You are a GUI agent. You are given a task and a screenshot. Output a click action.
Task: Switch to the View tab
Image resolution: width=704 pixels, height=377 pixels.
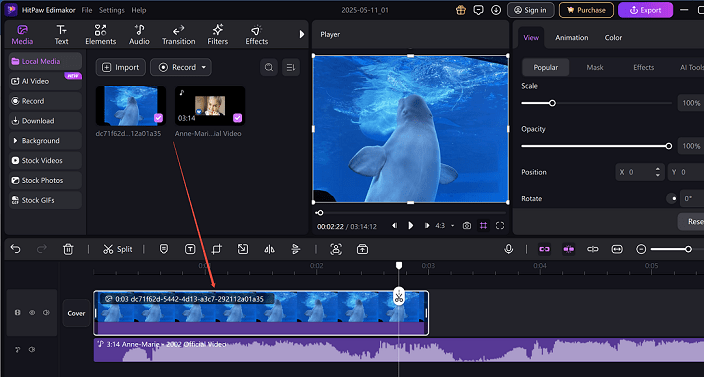tap(531, 38)
